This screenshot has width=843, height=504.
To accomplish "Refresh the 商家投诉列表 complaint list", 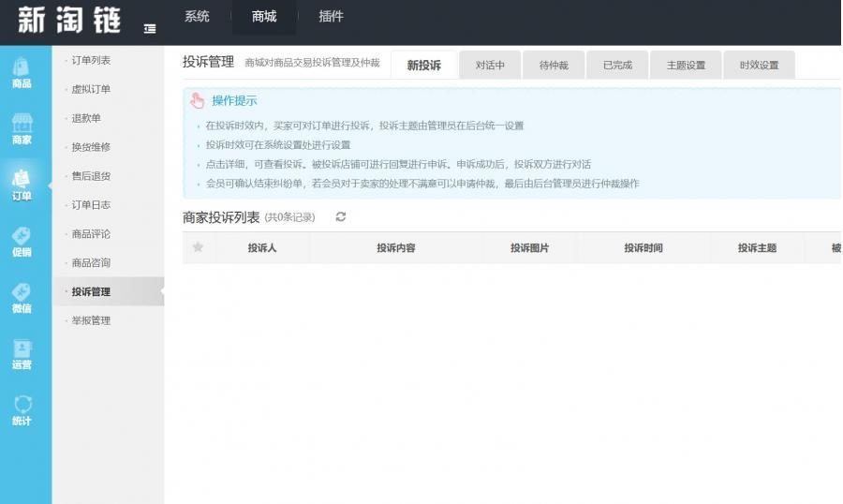I will 341,217.
